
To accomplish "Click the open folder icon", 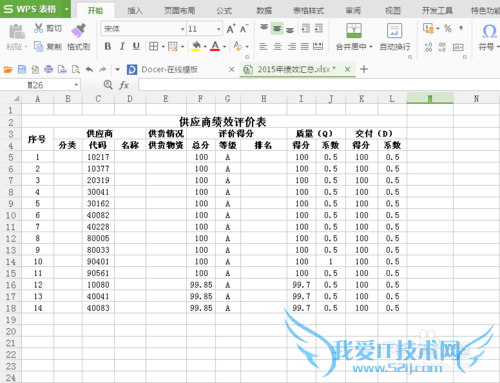I will [8, 69].
